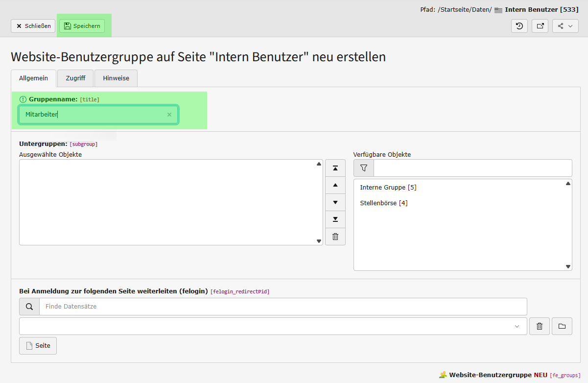Click the Gruppenname text field
Viewport: 588px width, 383px height.
tap(98, 115)
